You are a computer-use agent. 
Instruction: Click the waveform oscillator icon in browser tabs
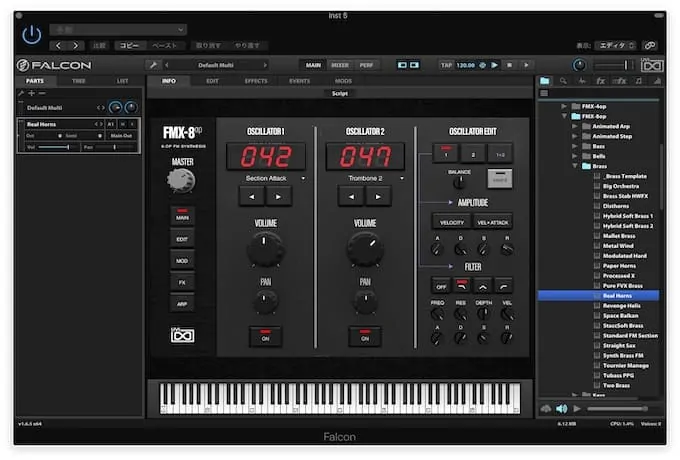[582, 81]
